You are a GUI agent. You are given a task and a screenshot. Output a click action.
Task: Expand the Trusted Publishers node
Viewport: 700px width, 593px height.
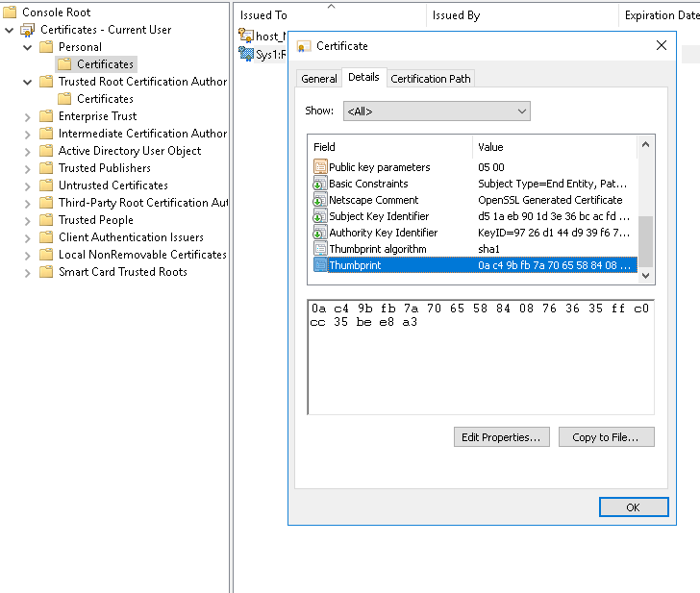(x=27, y=168)
